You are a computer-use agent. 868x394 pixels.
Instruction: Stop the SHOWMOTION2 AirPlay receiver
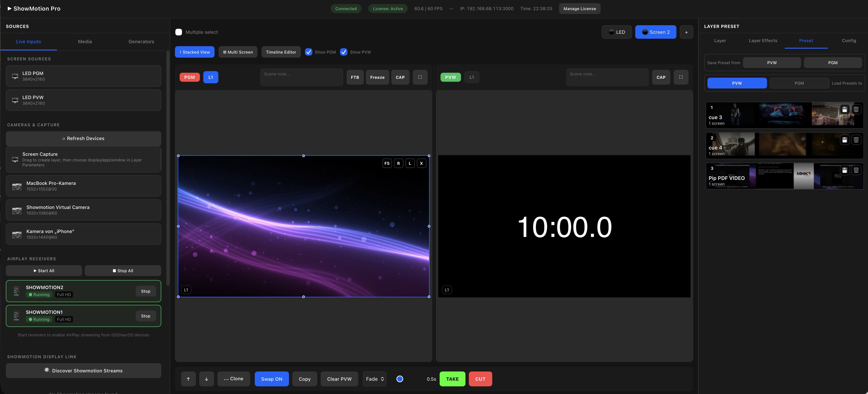(x=145, y=291)
